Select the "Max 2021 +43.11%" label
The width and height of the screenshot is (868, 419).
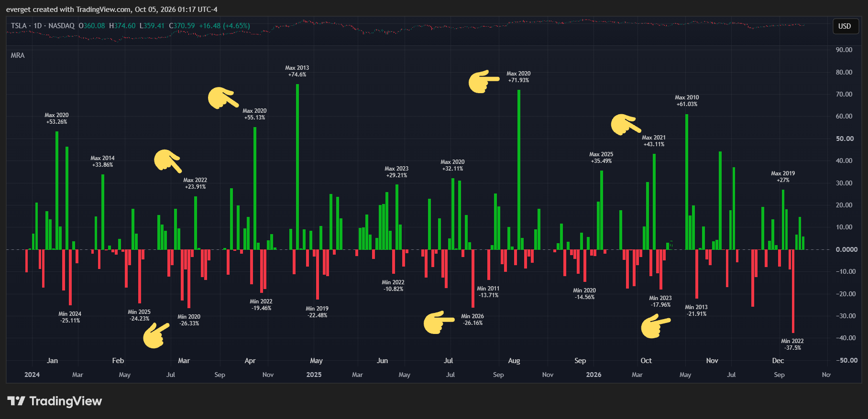(x=654, y=141)
